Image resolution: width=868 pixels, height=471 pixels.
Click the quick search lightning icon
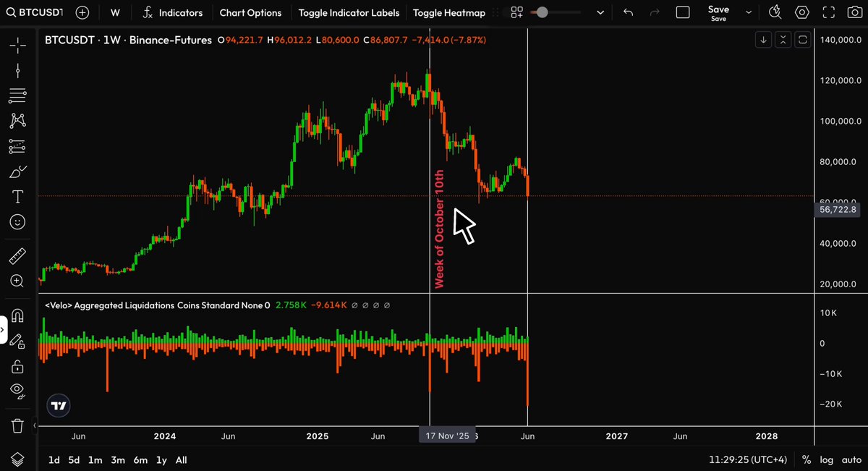(775, 12)
